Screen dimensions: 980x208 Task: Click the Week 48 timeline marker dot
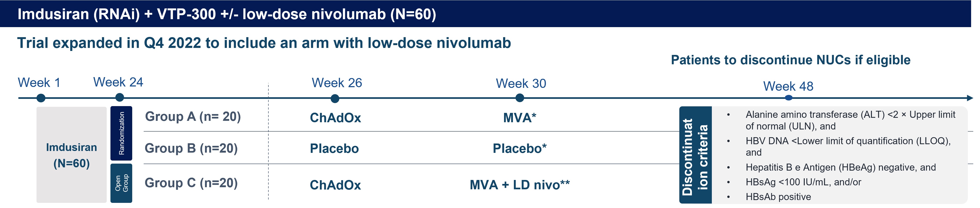click(x=789, y=98)
